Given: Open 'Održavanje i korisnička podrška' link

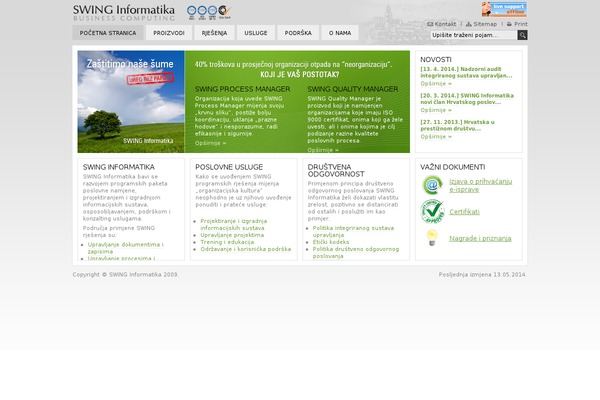Looking at the screenshot, I should pyautogui.click(x=245, y=249).
